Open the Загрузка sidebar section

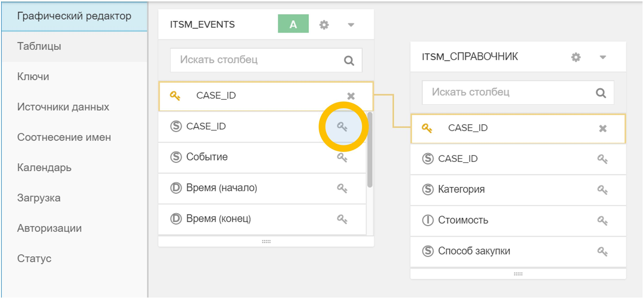pyautogui.click(x=39, y=198)
